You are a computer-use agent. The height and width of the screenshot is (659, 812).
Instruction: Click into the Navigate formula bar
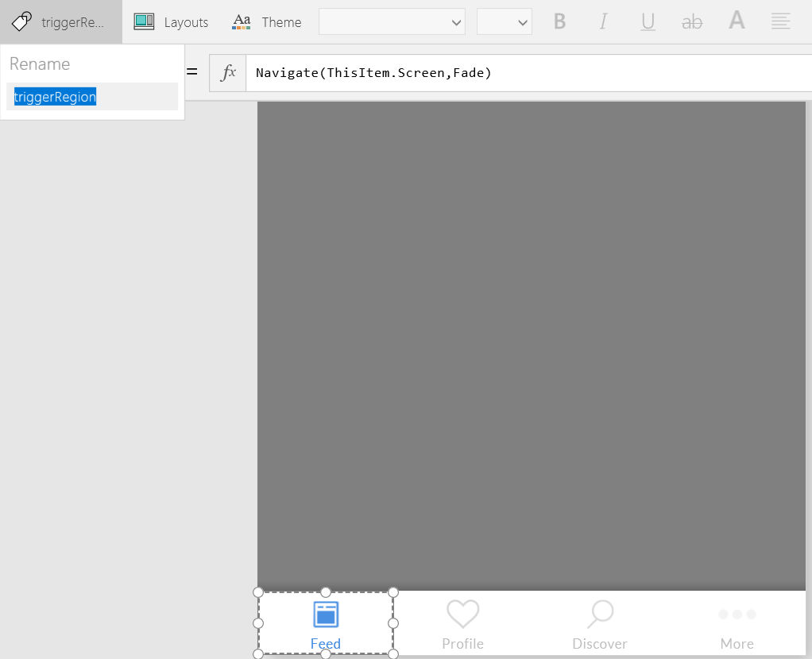click(x=524, y=73)
